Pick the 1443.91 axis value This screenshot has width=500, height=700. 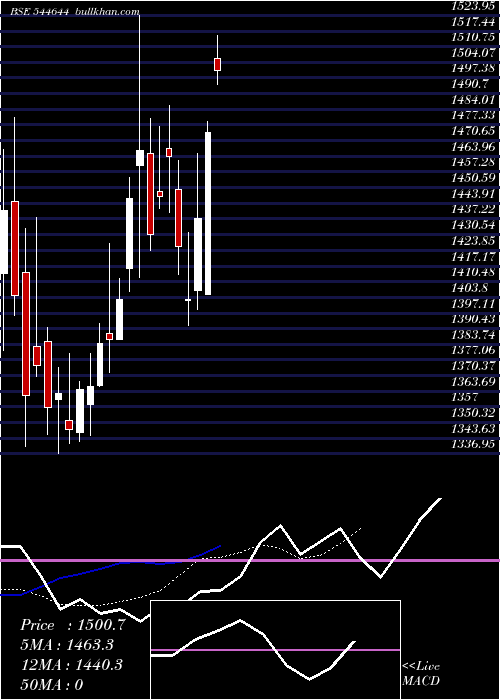pyautogui.click(x=473, y=194)
